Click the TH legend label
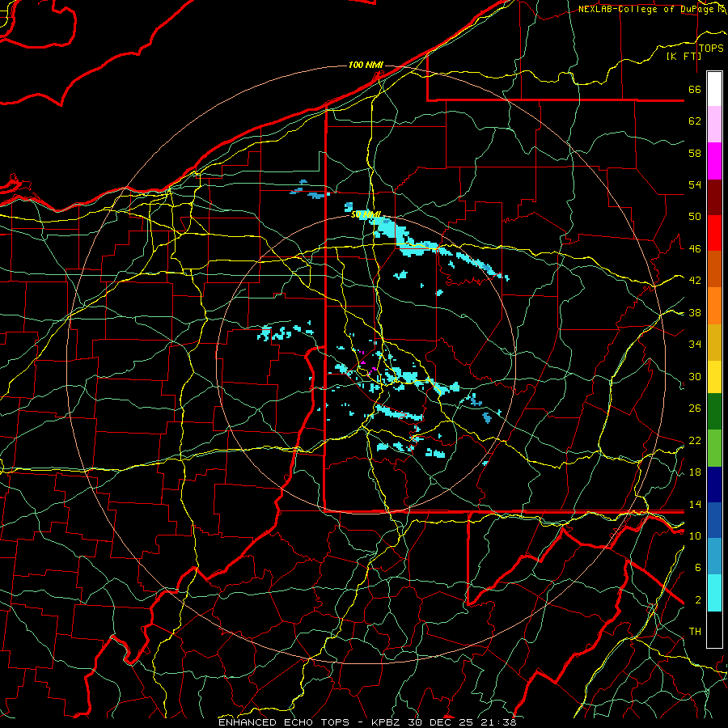This screenshot has height=728, width=728. point(695,632)
